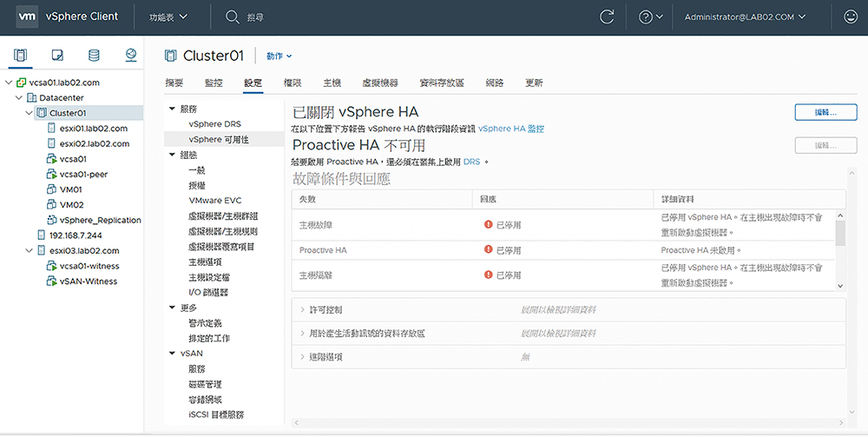This screenshot has height=437, width=868.
Task: Select the Proactive HA table row
Action: coord(563,250)
